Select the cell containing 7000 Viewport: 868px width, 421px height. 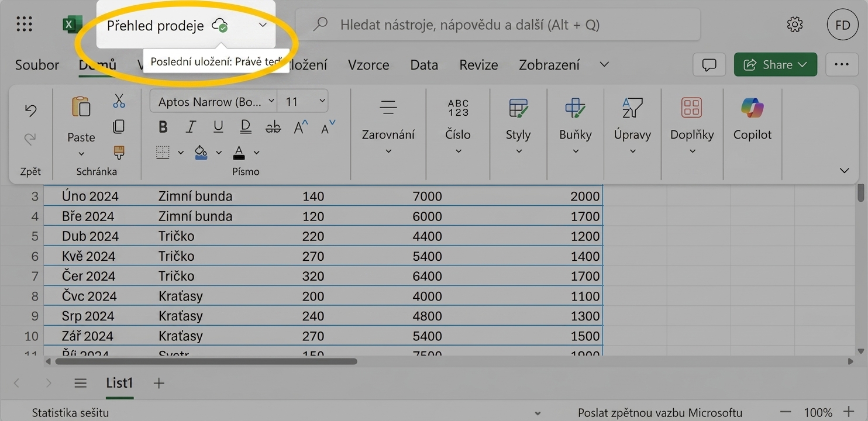[427, 196]
